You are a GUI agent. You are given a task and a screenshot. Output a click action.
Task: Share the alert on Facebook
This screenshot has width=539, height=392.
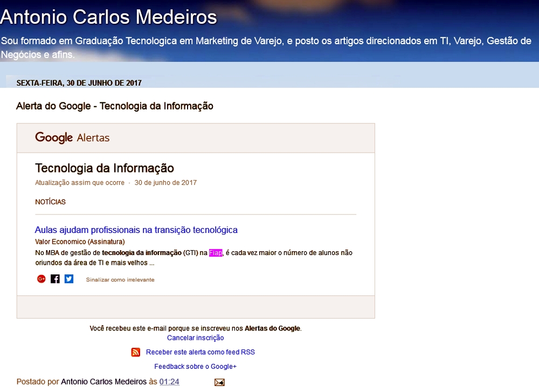tap(55, 279)
